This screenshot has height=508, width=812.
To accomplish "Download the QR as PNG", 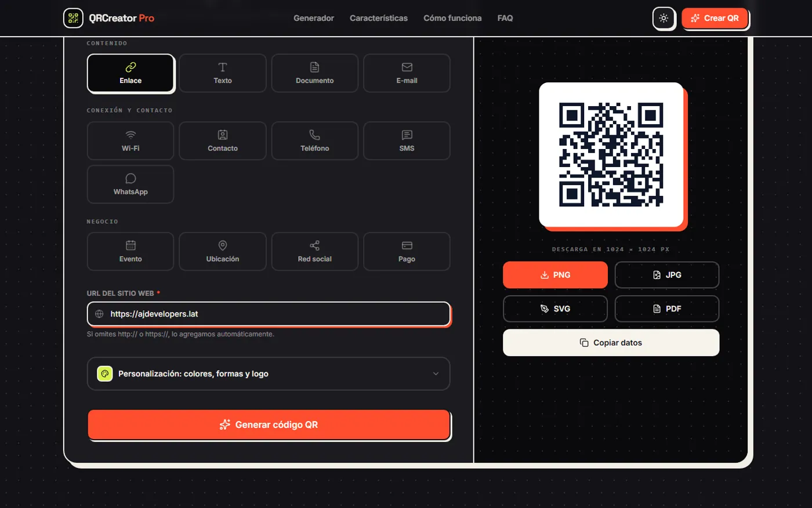I will tap(555, 275).
